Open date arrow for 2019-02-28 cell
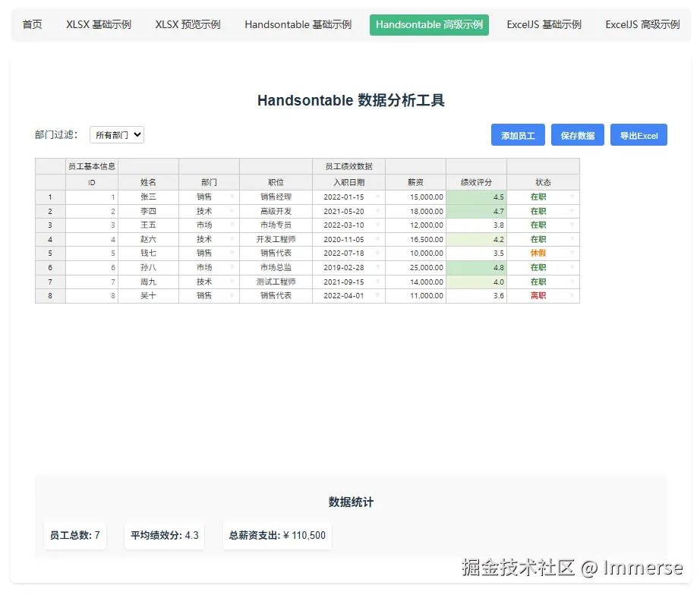The height and width of the screenshot is (595, 700). 377,267
